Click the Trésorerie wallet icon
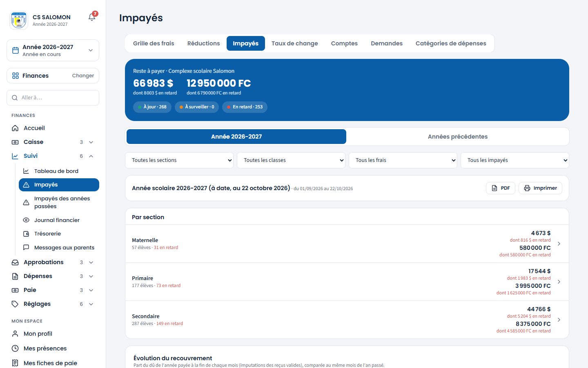 [x=26, y=234]
